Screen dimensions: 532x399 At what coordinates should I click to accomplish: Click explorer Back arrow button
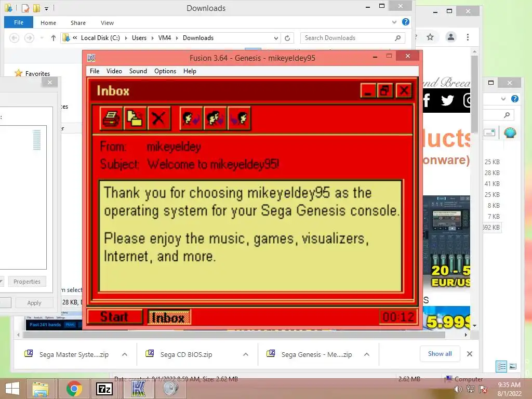pyautogui.click(x=14, y=38)
